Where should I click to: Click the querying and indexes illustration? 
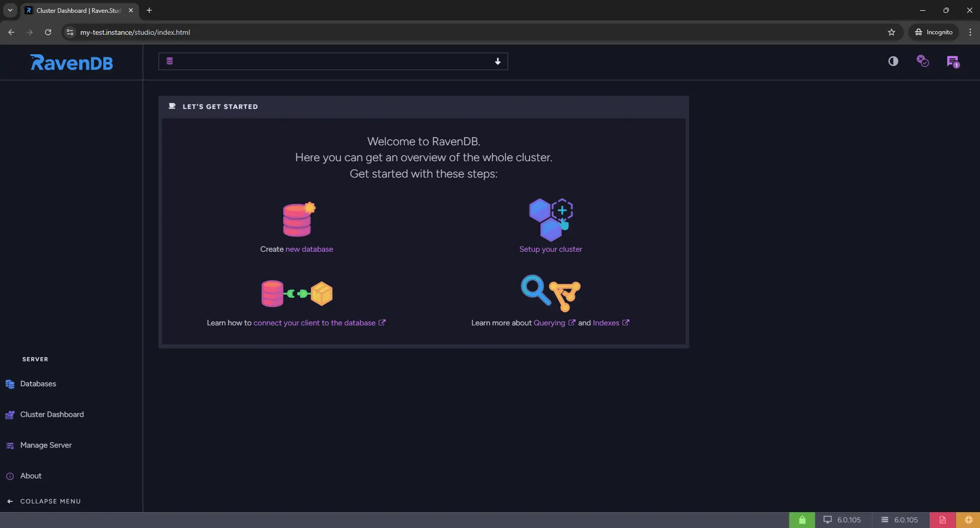551,293
